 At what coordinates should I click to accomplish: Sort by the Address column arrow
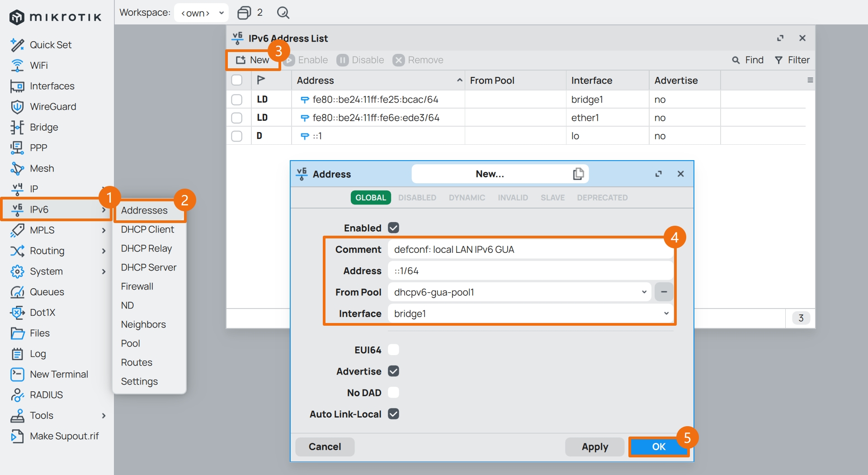pos(459,80)
